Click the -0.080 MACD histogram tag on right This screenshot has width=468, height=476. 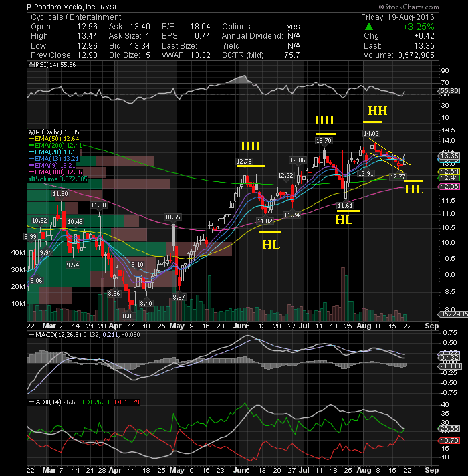coord(449,366)
